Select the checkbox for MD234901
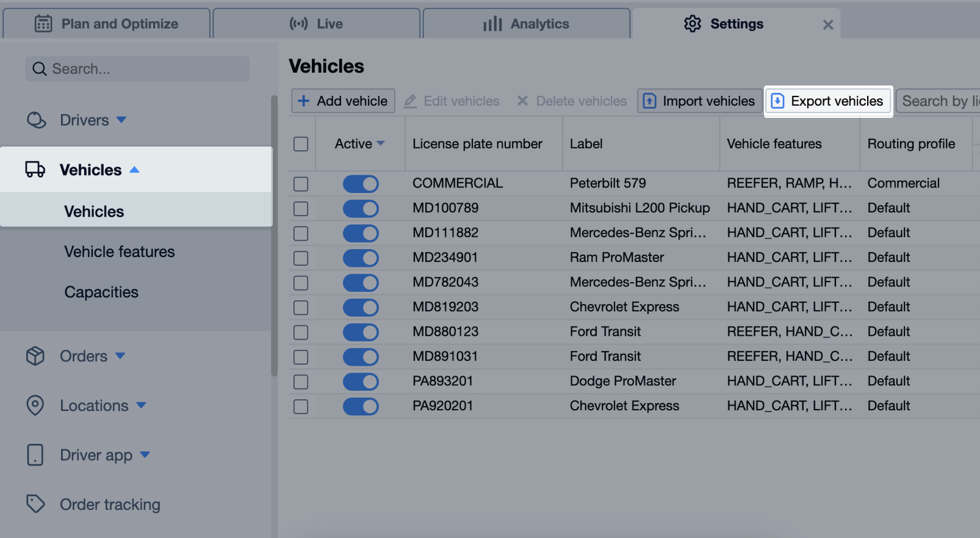 click(x=301, y=258)
